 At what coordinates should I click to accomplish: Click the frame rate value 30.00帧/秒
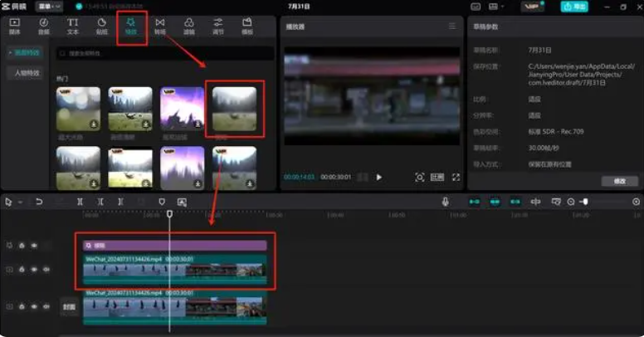(x=544, y=148)
